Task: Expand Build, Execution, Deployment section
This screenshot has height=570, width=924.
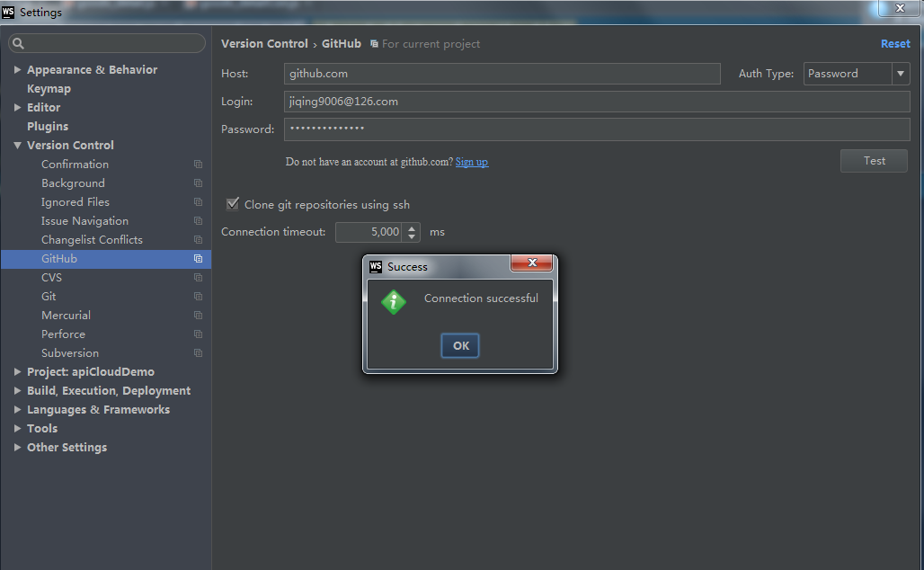Action: click(x=17, y=391)
